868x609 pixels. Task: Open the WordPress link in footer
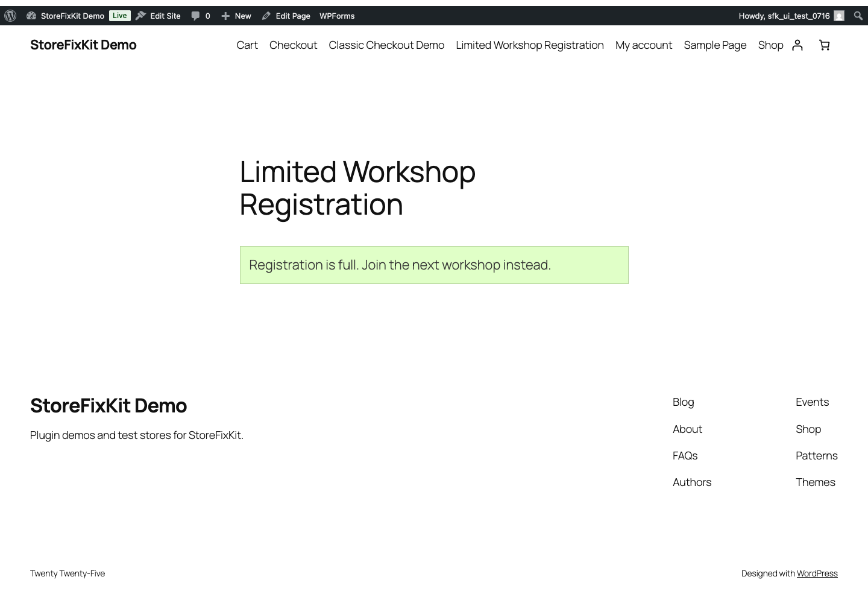(817, 573)
